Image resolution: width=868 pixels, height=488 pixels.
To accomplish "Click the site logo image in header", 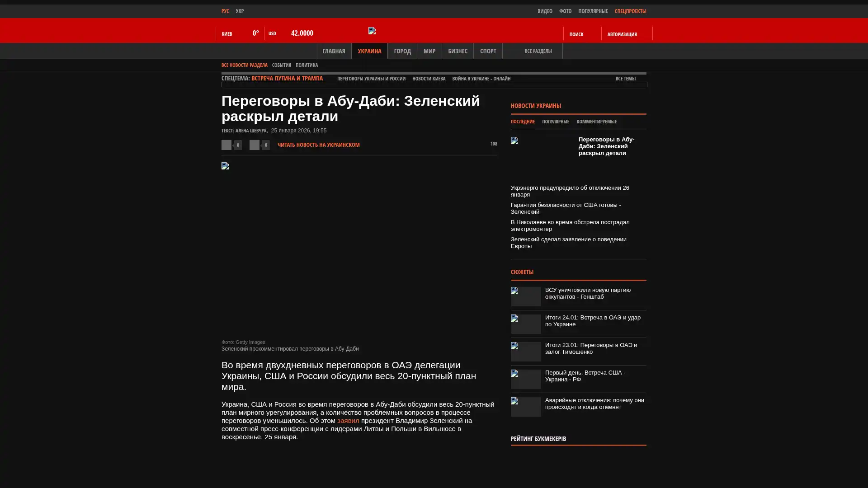I will point(372,31).
